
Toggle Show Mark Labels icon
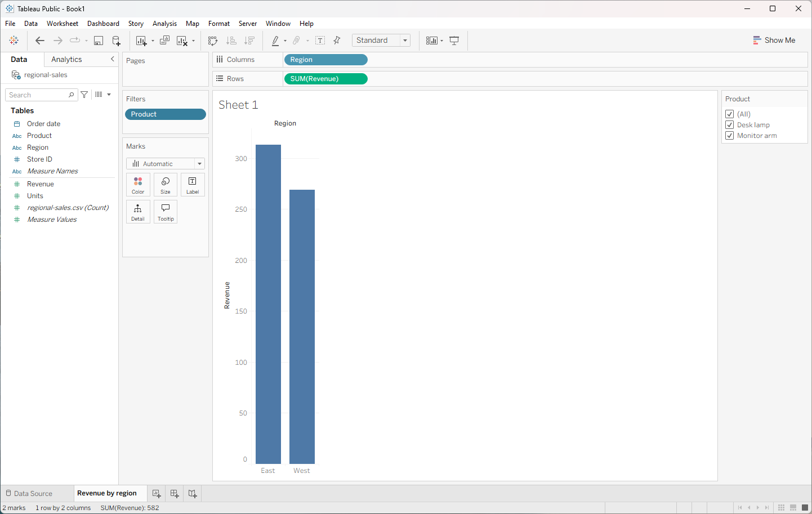320,41
